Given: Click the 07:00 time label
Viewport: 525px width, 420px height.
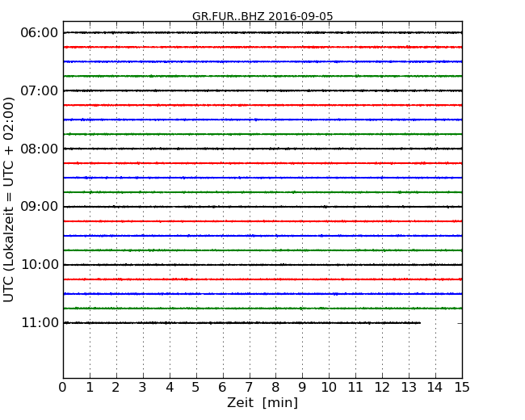Looking at the screenshot, I should [x=40, y=90].
